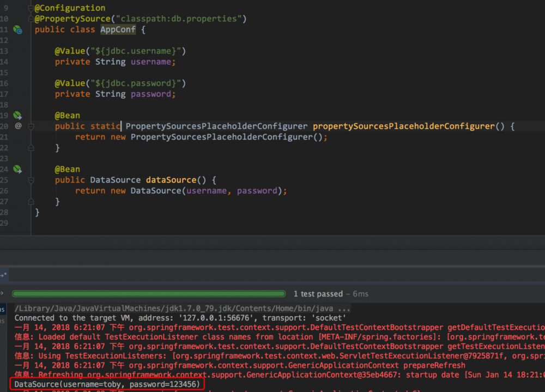
Task: Expand the folded java command line ellipsis
Action: [x=344, y=309]
